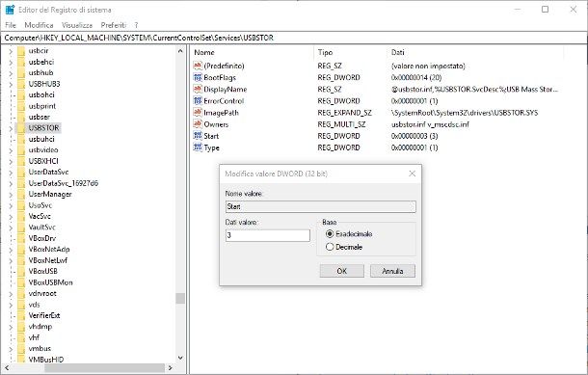Click the tree horizontal scrollbar thumb
This screenshot has width=588, height=375.
click(104, 368)
